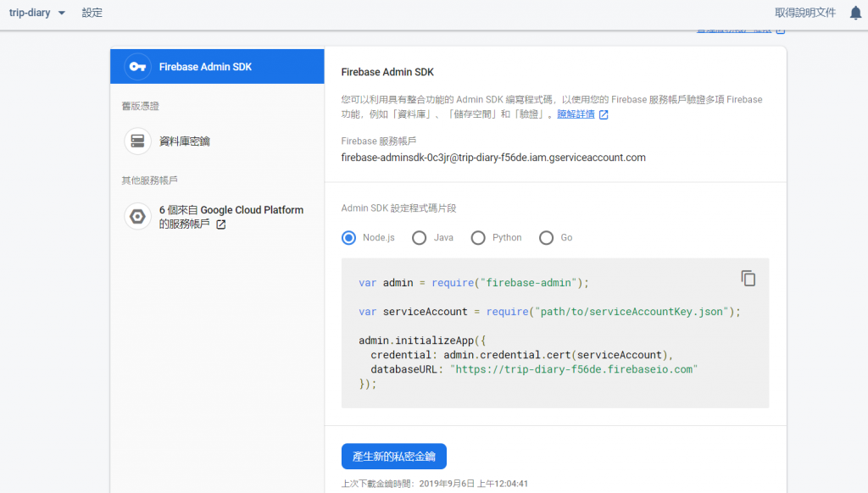Viewport: 868px width, 493px height.
Task: Click the 產生新的私密金鑰 button
Action: point(393,457)
